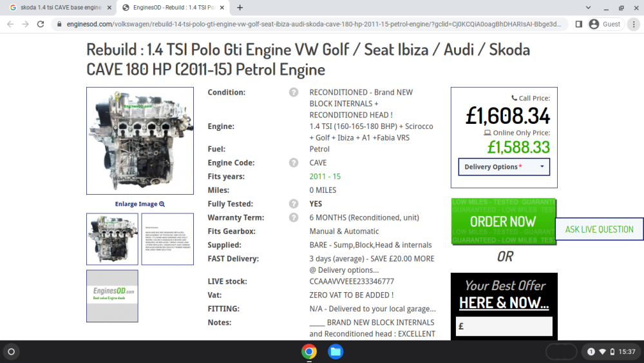
Task: Close the skoda 1.4 tsi CAVE tab
Action: (109, 7)
